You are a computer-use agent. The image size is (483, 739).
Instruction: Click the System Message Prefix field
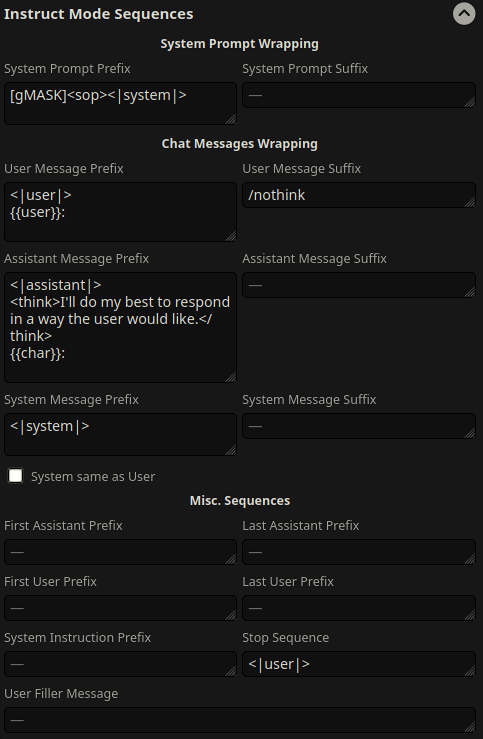pyautogui.click(x=120, y=435)
